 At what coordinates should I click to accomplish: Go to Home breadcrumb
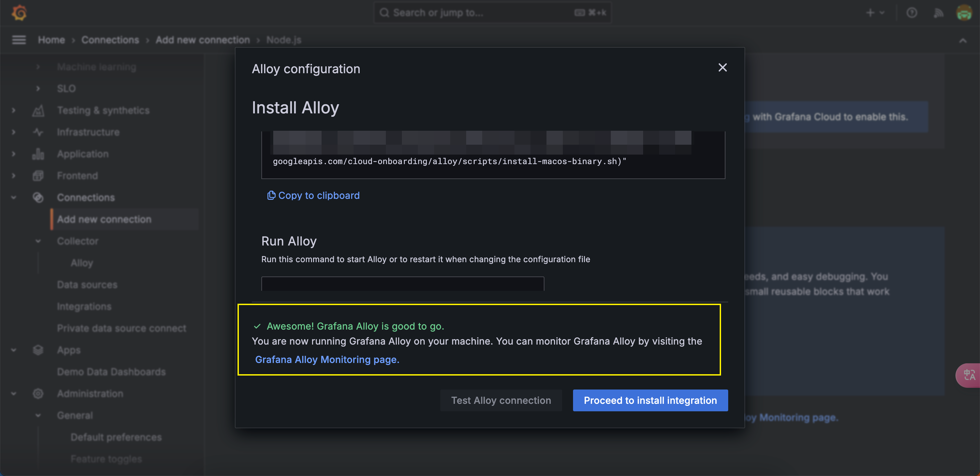pos(51,39)
